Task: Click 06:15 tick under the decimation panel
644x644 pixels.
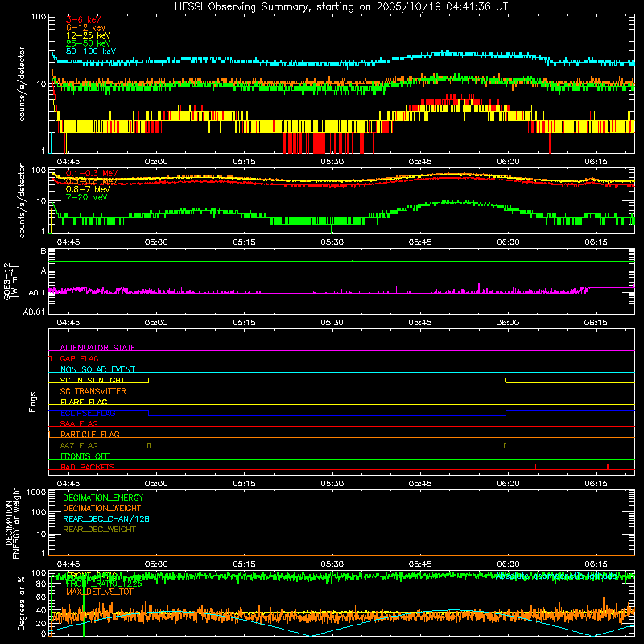Action: click(x=596, y=564)
